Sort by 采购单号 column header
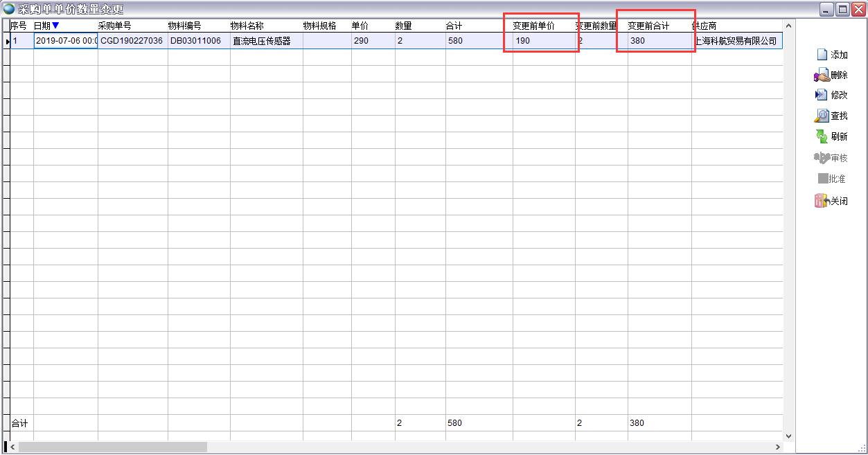868x455 pixels. point(114,26)
